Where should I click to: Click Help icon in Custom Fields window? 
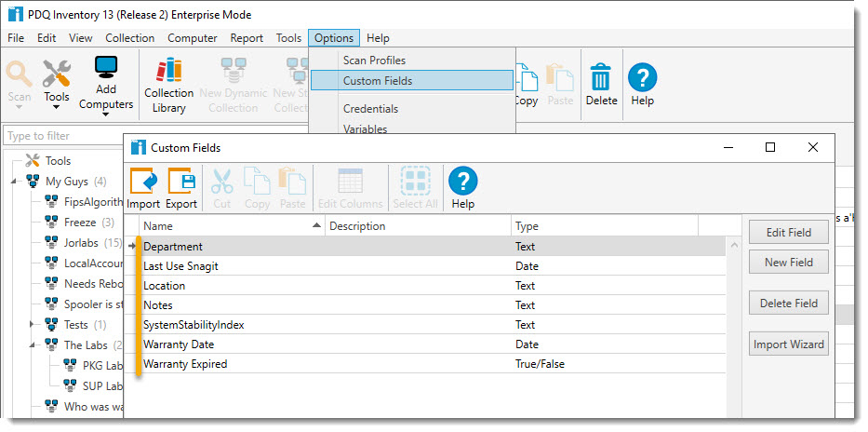click(x=462, y=181)
